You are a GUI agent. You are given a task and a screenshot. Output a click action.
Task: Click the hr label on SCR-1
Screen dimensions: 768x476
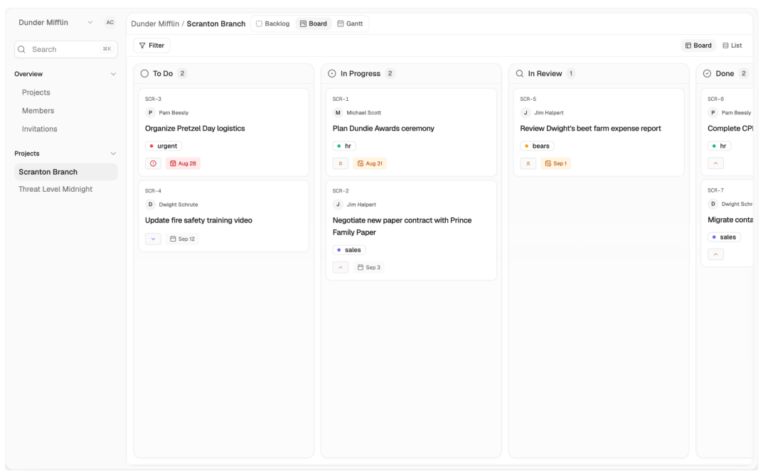pos(344,146)
